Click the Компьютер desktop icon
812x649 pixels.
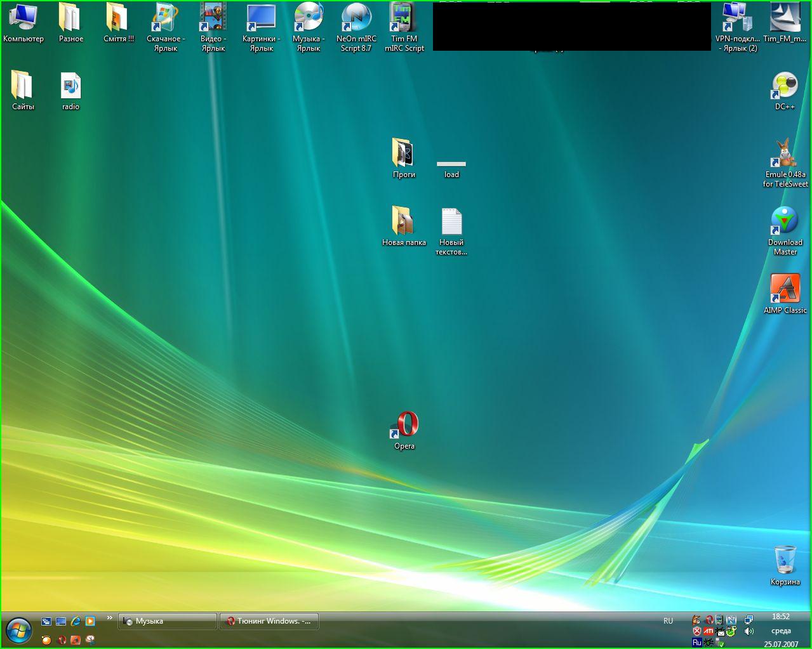point(23,18)
